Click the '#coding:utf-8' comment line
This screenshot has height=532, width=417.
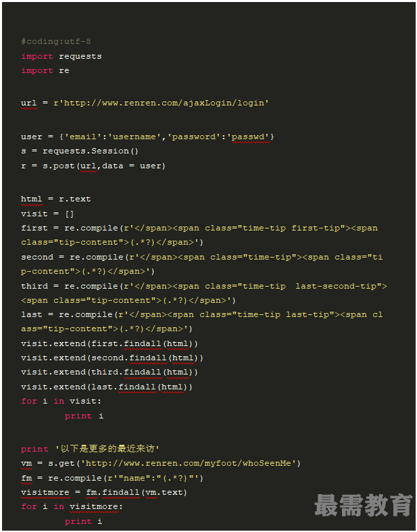(x=56, y=41)
